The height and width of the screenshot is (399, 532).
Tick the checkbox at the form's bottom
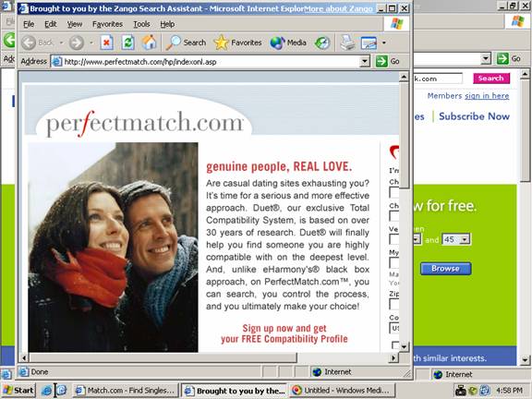tap(395, 345)
